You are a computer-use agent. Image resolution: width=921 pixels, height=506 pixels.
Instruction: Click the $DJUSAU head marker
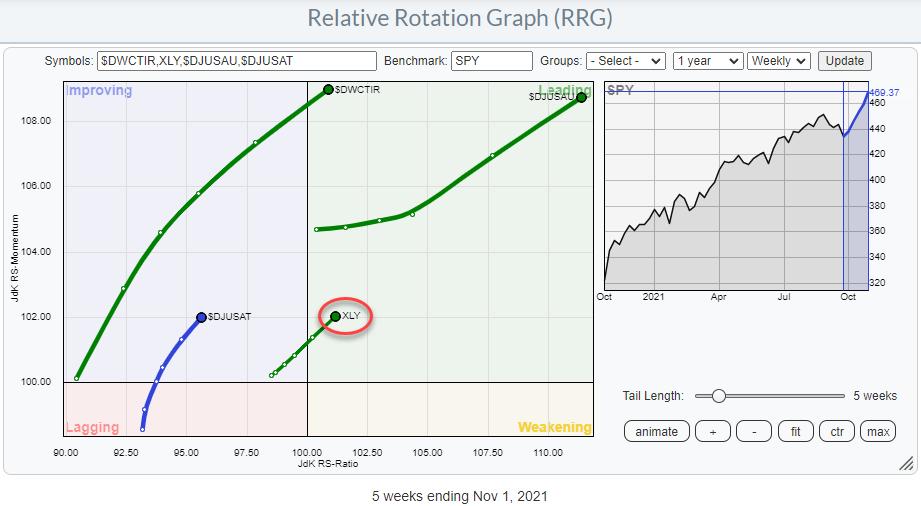pyautogui.click(x=581, y=97)
